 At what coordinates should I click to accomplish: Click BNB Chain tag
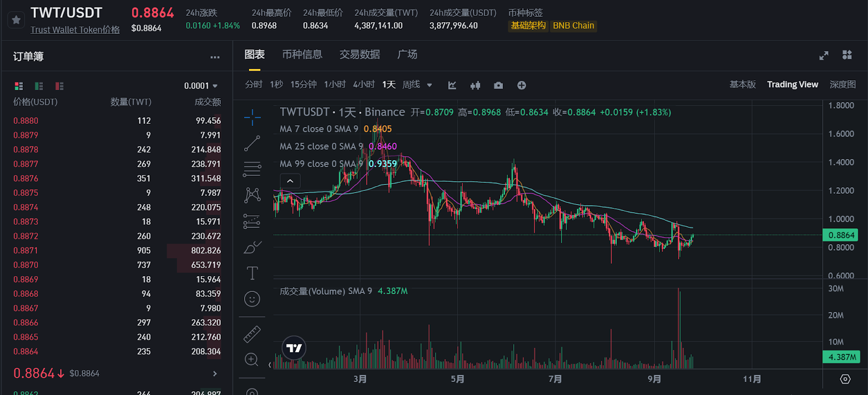coord(573,26)
